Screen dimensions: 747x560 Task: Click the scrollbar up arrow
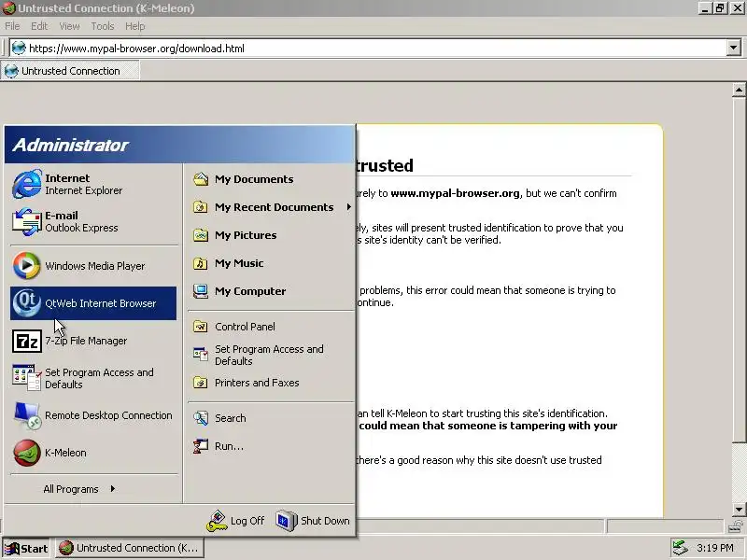[x=739, y=90]
